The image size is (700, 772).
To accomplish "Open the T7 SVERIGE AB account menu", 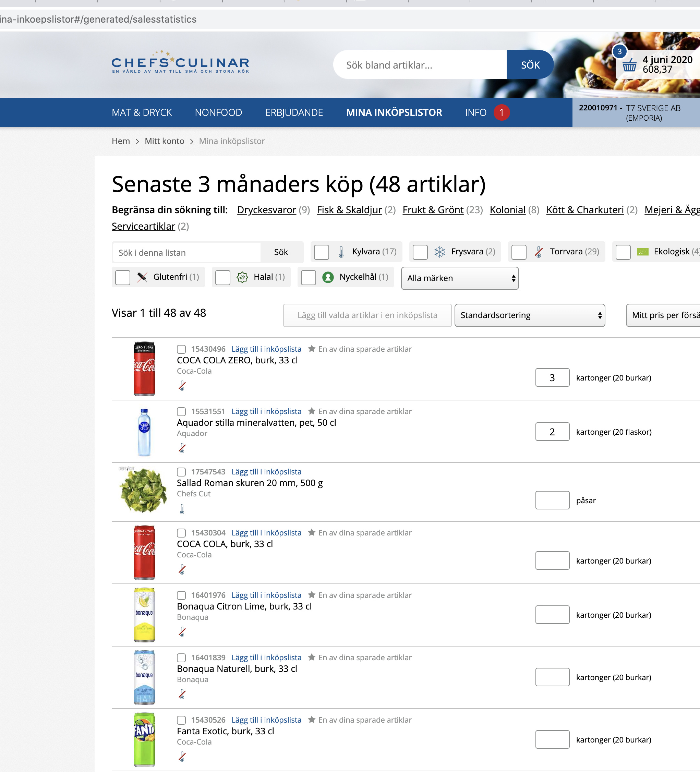I will coord(636,112).
